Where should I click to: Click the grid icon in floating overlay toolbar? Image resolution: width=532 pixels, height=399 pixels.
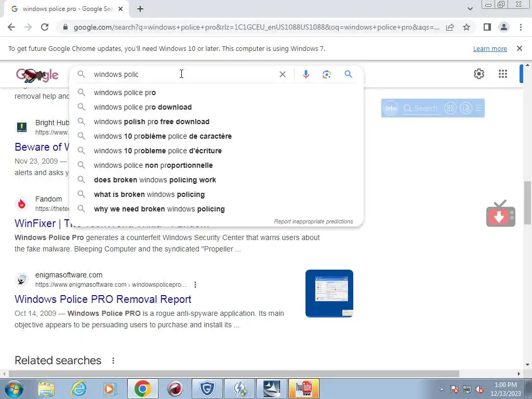pyautogui.click(x=450, y=108)
